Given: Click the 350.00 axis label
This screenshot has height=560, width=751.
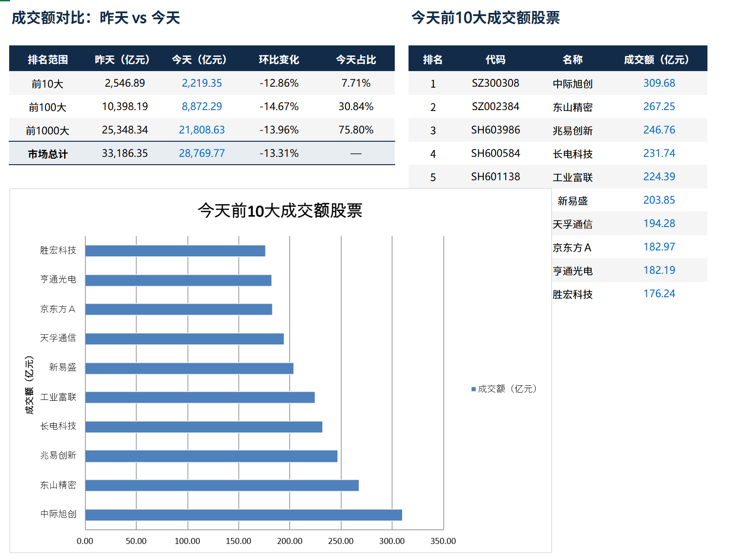Looking at the screenshot, I should coord(443,541).
